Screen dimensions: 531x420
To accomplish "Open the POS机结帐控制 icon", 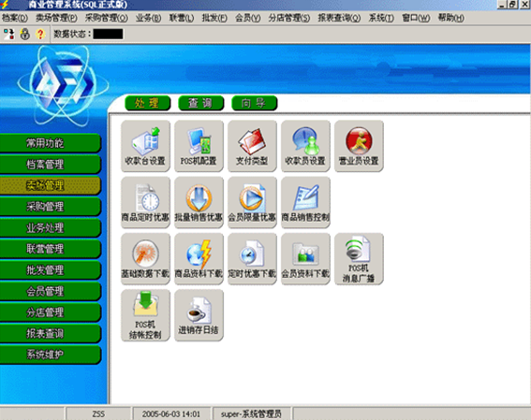I will point(145,315).
